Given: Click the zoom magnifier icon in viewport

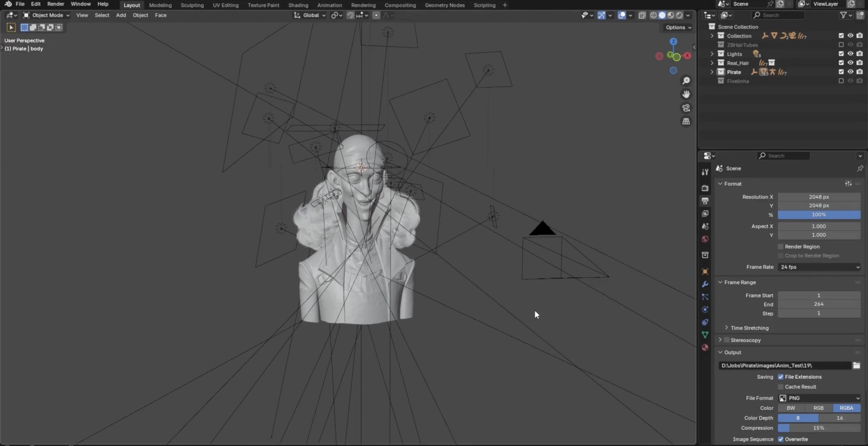Looking at the screenshot, I should [686, 81].
